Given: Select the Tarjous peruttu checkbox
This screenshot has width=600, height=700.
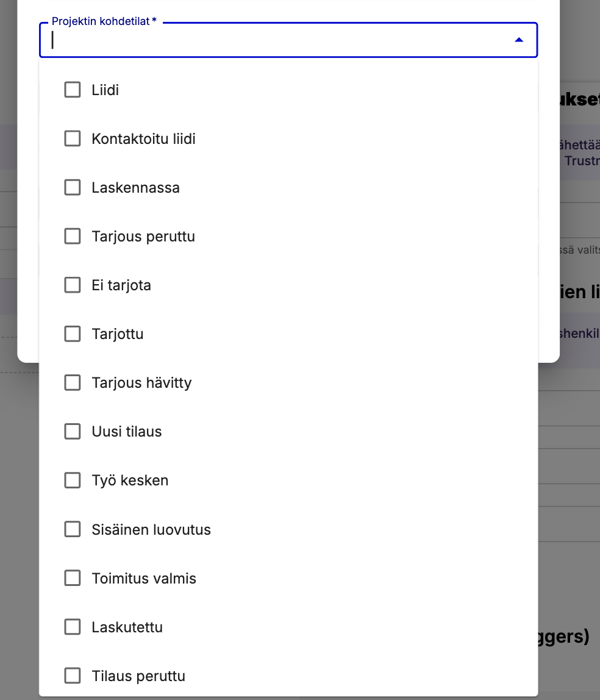Looking at the screenshot, I should [x=73, y=237].
